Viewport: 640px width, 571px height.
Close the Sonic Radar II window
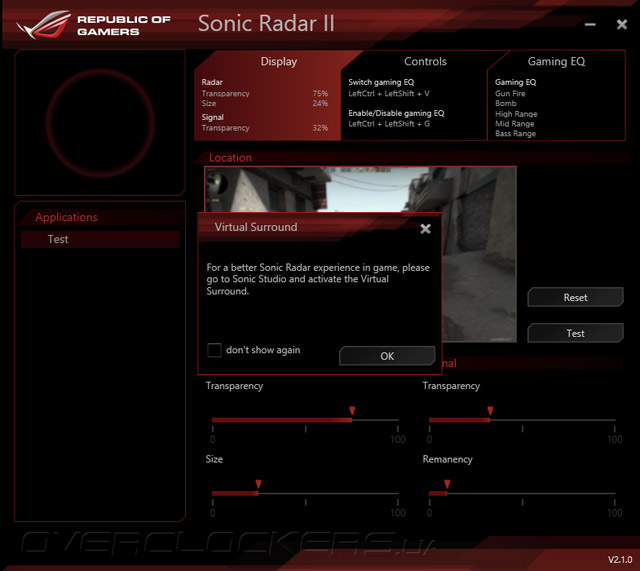(x=622, y=24)
